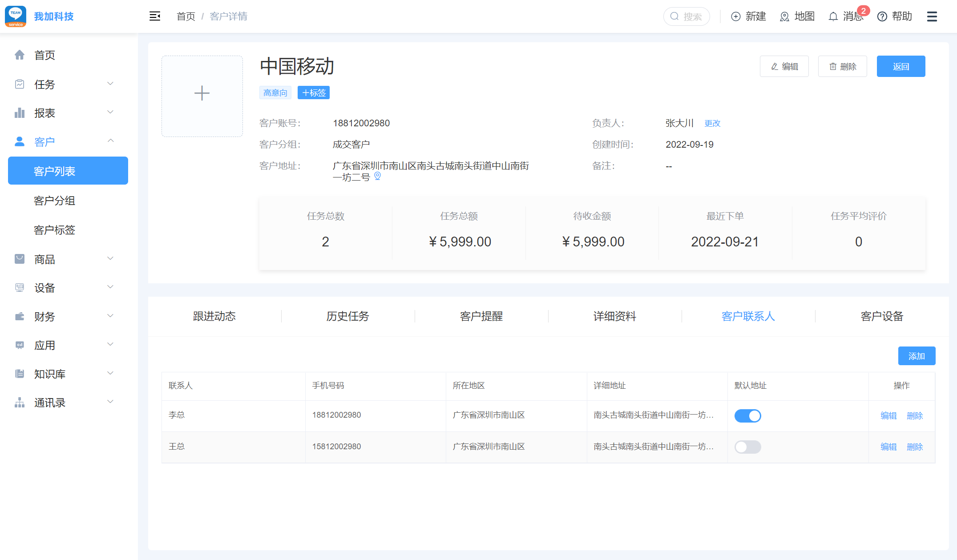The height and width of the screenshot is (560, 957).
Task: Click the help question mark icon
Action: (x=882, y=16)
